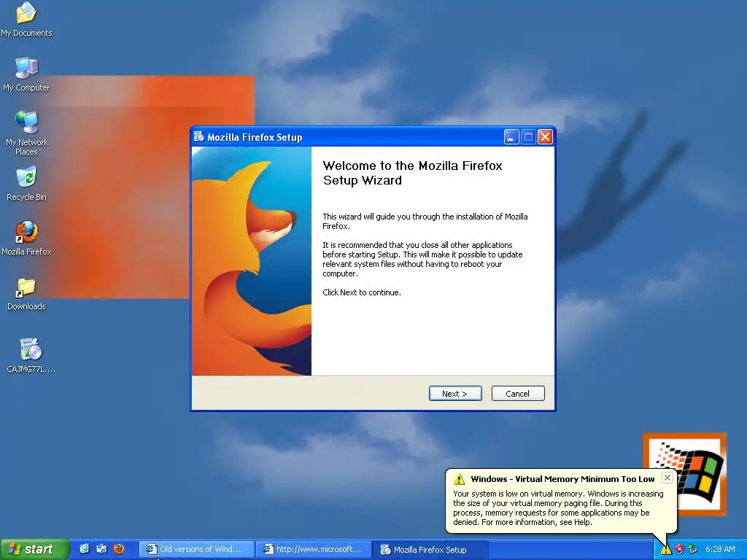Click Next in Firefox Setup wizard

[455, 393]
